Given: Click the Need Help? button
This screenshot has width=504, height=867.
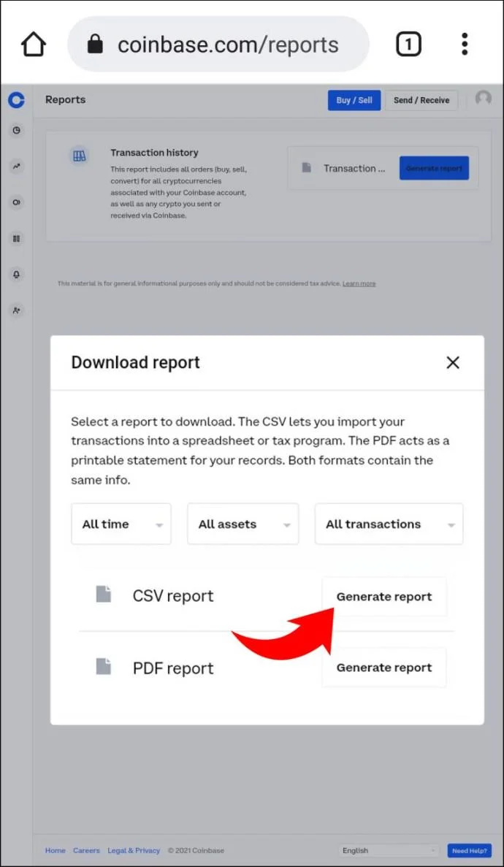Looking at the screenshot, I should click(470, 850).
